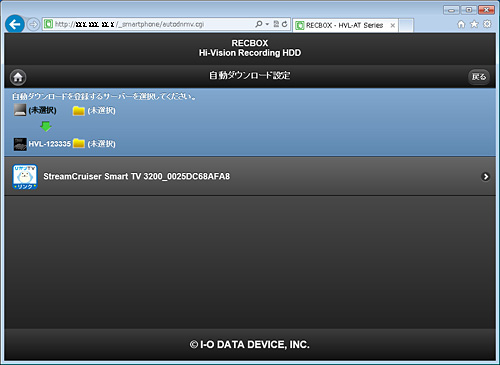Minimize the browser window
This screenshot has width=500, height=365.
coord(451,10)
